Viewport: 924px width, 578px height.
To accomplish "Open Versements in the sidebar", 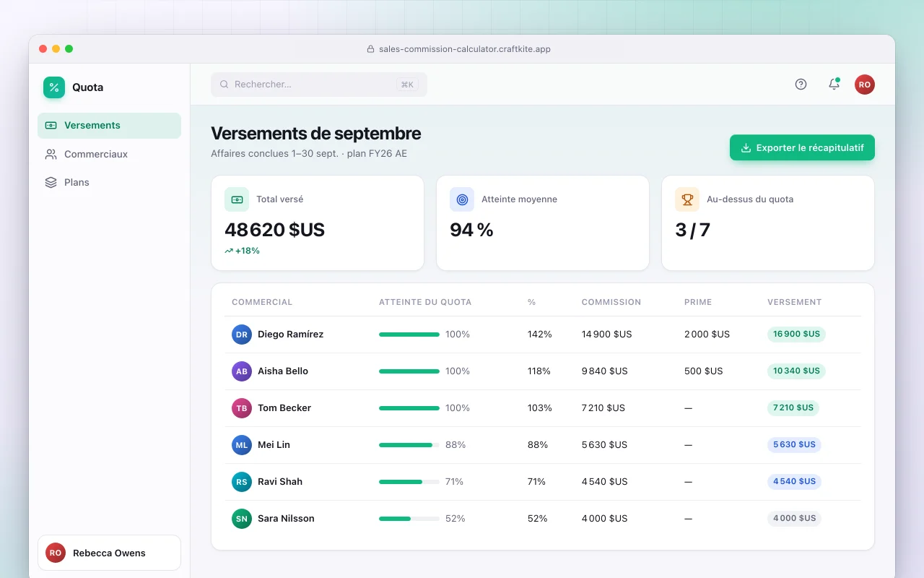I will pos(109,126).
